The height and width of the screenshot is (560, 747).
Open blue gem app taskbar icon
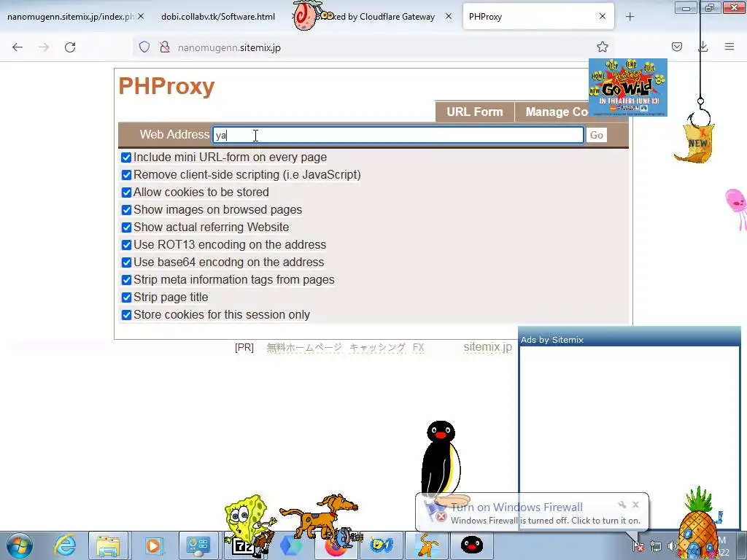pos(290,545)
